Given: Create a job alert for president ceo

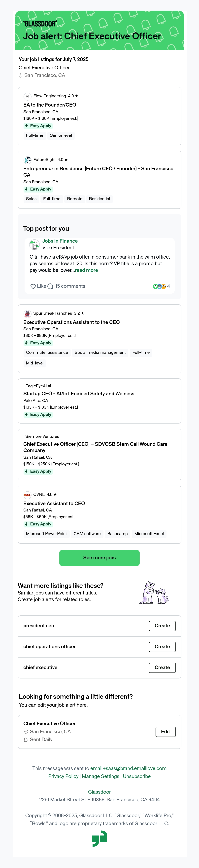Looking at the screenshot, I should coord(162,626).
